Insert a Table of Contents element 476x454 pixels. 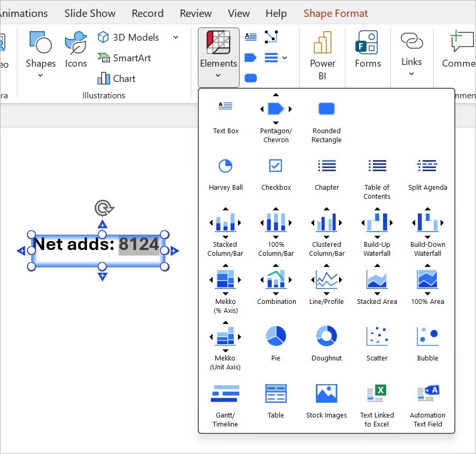pyautogui.click(x=377, y=179)
